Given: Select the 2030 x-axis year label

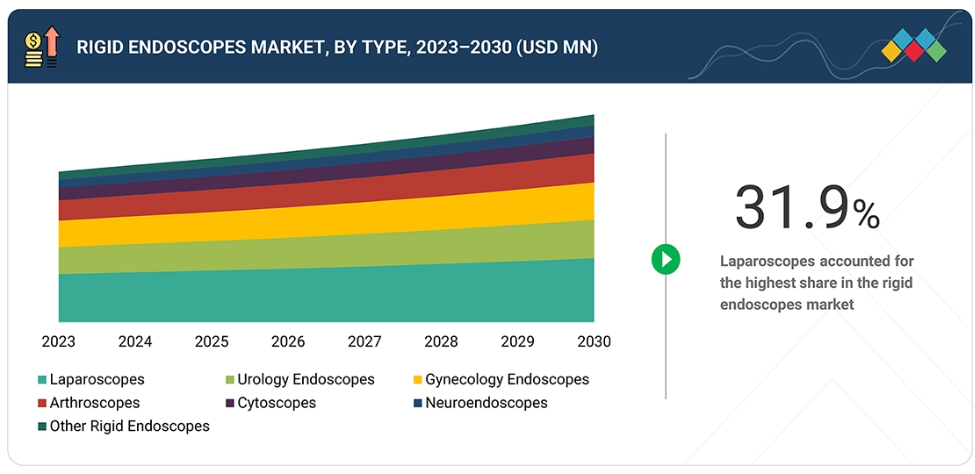Looking at the screenshot, I should click(594, 342).
